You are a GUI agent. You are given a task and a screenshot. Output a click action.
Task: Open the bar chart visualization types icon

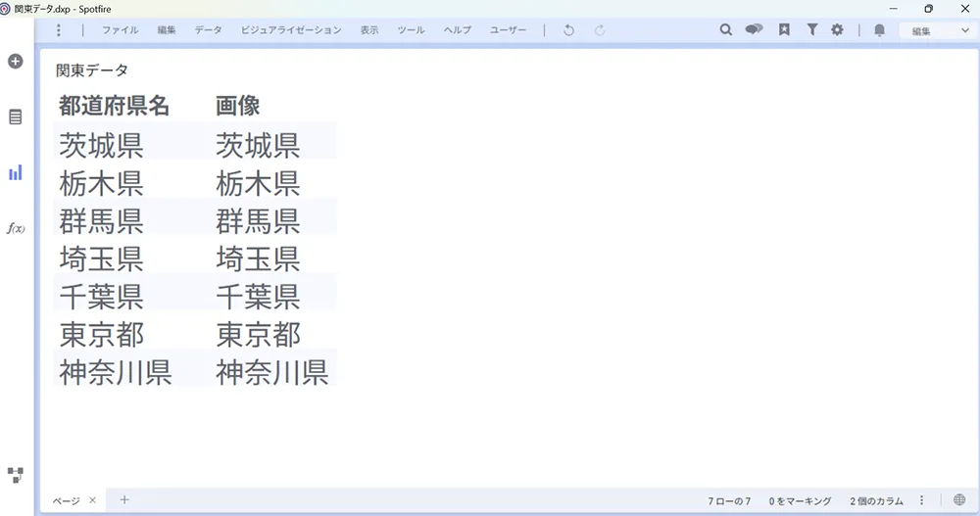[16, 173]
